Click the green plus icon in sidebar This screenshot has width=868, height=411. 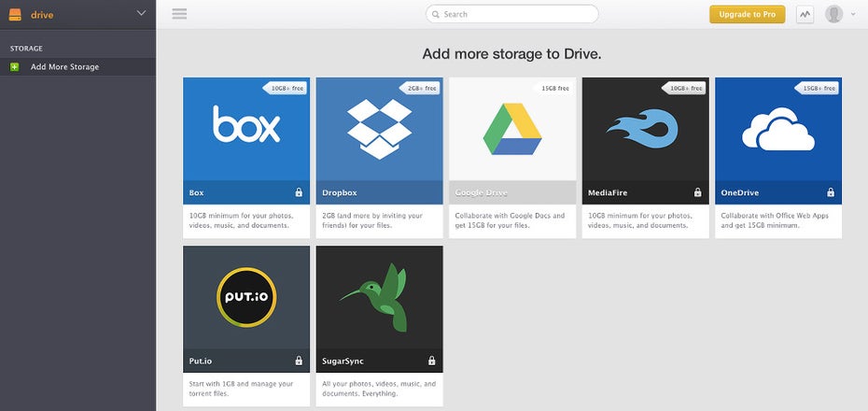tap(14, 67)
